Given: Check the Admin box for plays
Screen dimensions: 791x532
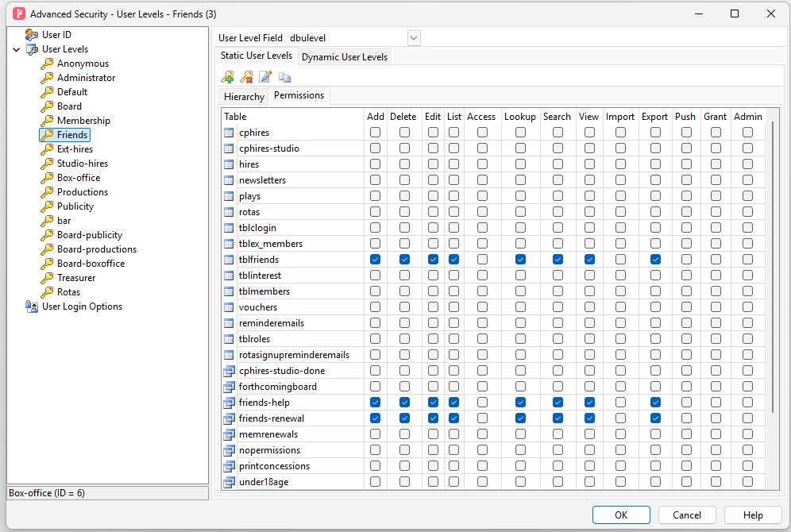Looking at the screenshot, I should click(747, 195).
